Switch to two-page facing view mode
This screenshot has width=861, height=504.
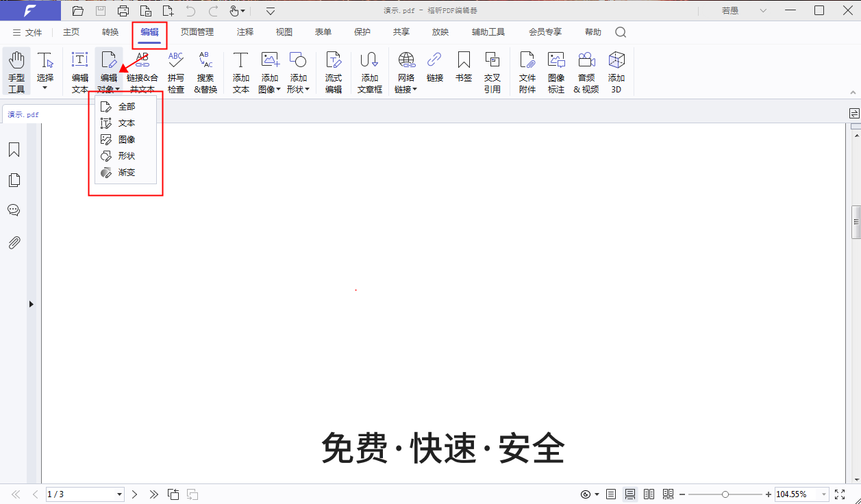(x=648, y=494)
